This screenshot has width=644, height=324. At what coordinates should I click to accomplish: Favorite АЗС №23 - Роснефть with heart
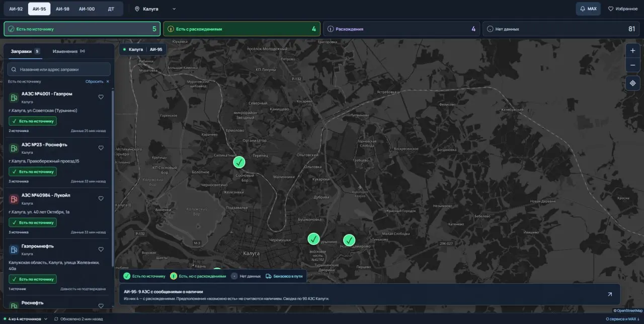[101, 148]
